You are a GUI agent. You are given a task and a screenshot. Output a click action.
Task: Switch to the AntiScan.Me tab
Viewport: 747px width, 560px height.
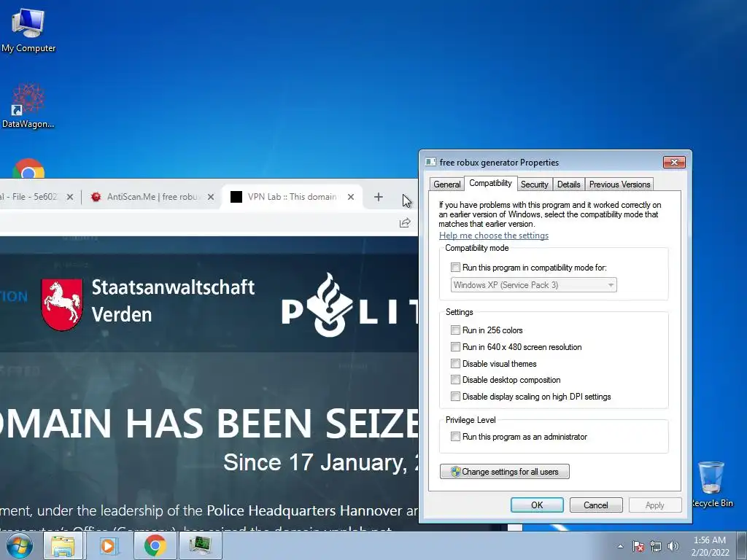[150, 197]
